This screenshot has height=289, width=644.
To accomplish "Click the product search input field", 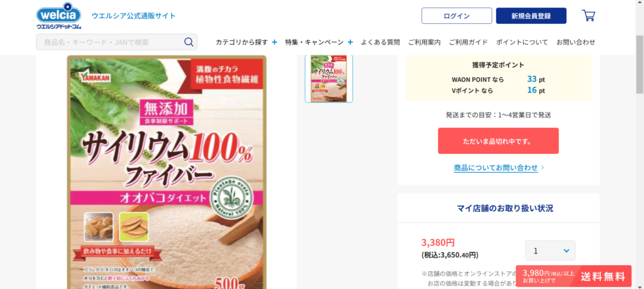I will click(x=110, y=42).
